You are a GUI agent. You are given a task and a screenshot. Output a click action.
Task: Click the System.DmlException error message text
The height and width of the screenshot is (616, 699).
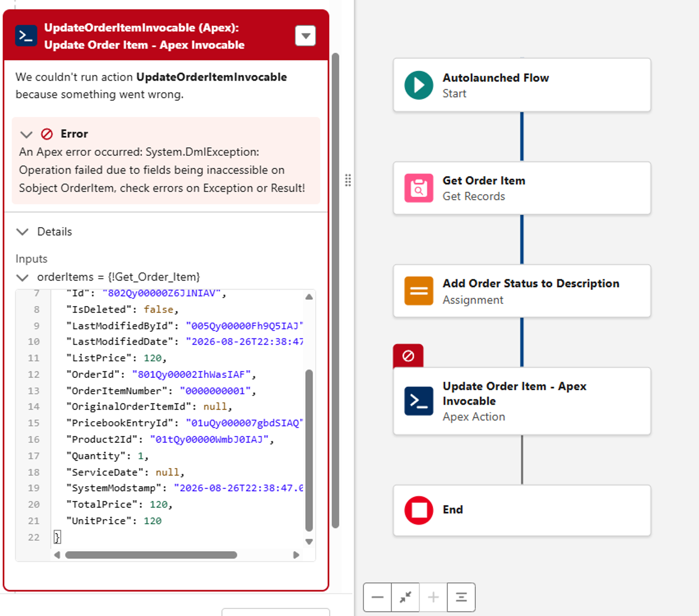click(x=162, y=170)
